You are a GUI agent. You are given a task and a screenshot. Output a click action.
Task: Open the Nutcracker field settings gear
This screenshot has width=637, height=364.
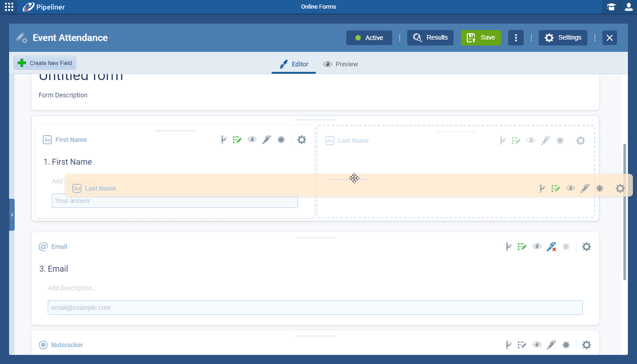[x=586, y=345]
